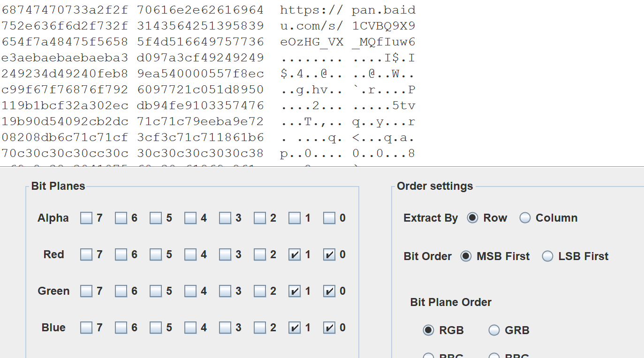Choose the Extract By Row radio button
Image resolution: width=644 pixels, height=358 pixels.
(473, 218)
